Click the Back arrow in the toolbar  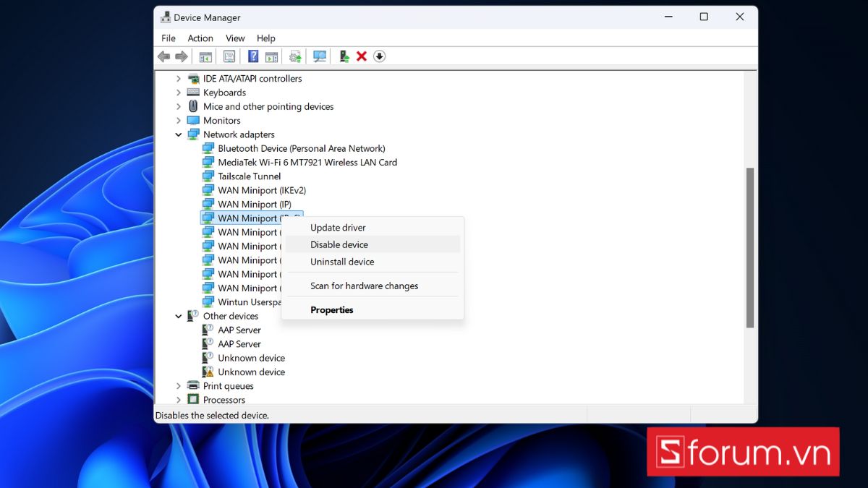164,56
